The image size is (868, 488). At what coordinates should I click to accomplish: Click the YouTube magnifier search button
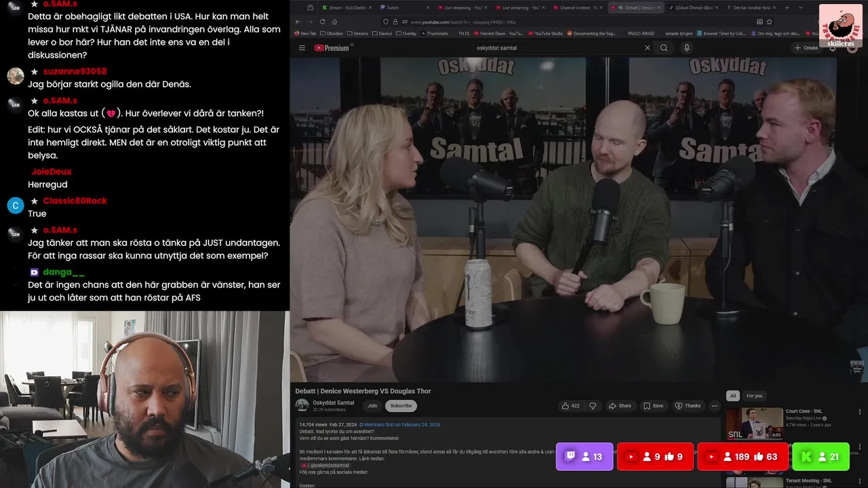click(x=664, y=48)
